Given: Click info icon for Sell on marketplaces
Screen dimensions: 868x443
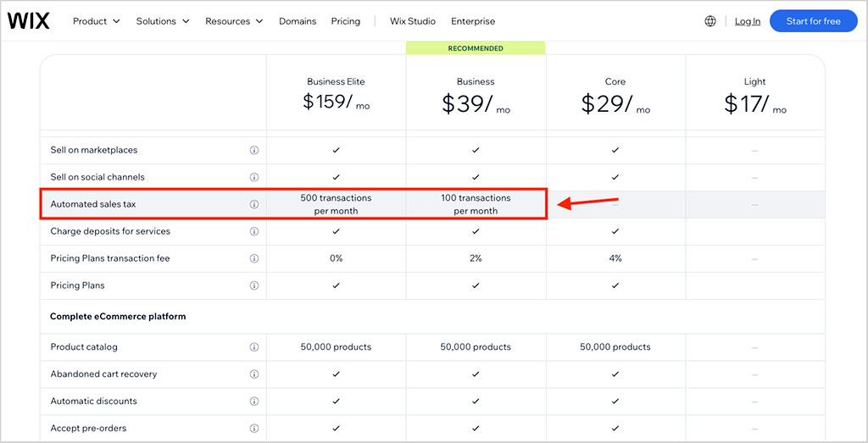Looking at the screenshot, I should 254,150.
